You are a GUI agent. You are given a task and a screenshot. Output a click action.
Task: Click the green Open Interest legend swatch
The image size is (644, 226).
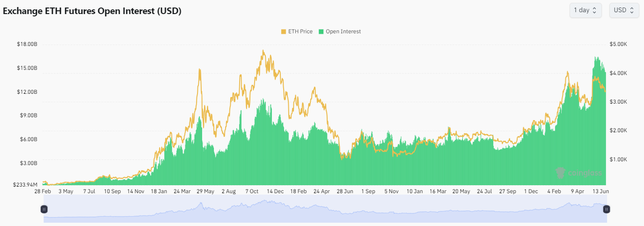321,31
